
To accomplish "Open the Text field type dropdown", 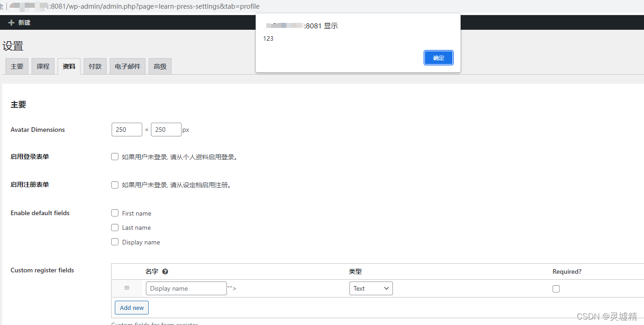I will [x=371, y=288].
